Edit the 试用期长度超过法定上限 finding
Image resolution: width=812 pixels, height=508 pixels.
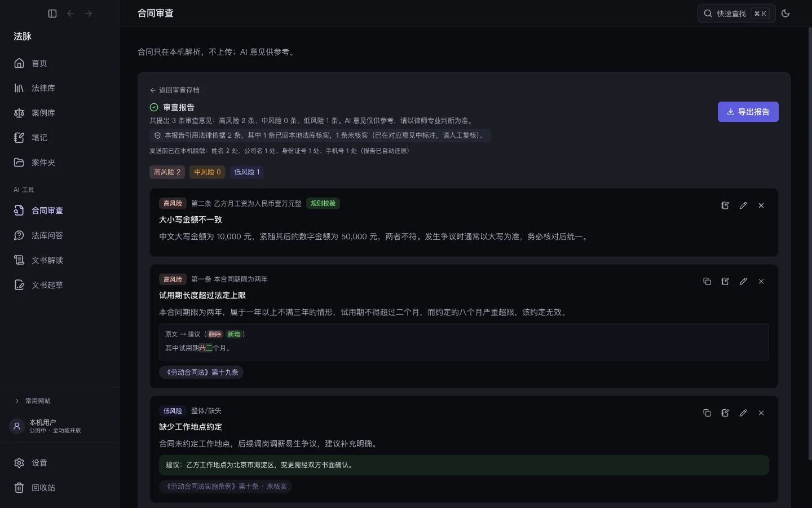[x=743, y=281]
